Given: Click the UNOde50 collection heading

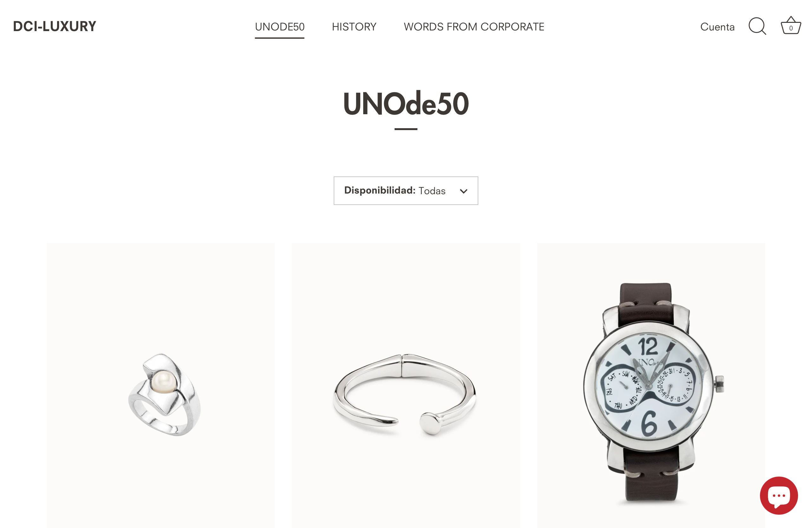Looking at the screenshot, I should [x=406, y=103].
